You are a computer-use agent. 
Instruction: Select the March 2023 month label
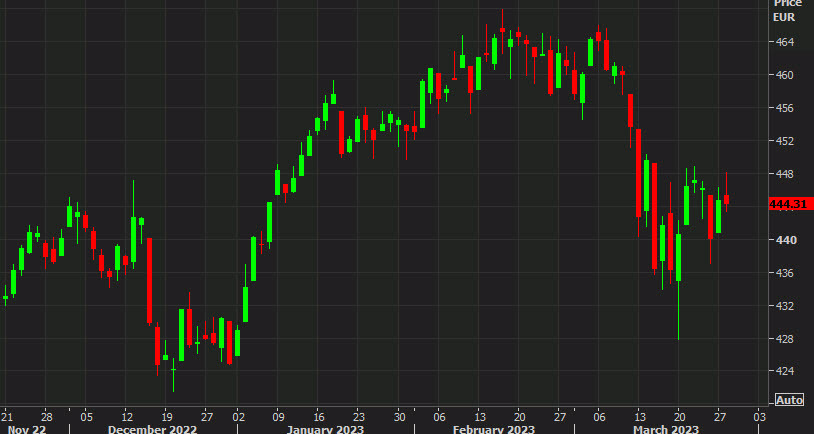click(x=666, y=429)
